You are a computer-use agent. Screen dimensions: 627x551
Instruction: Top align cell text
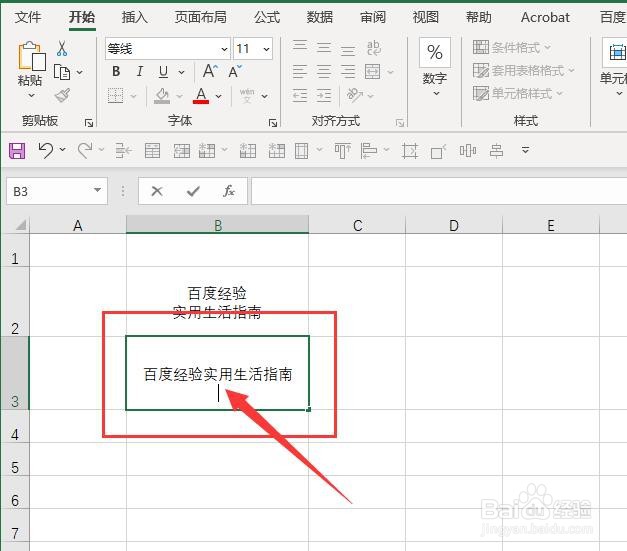coord(300,48)
